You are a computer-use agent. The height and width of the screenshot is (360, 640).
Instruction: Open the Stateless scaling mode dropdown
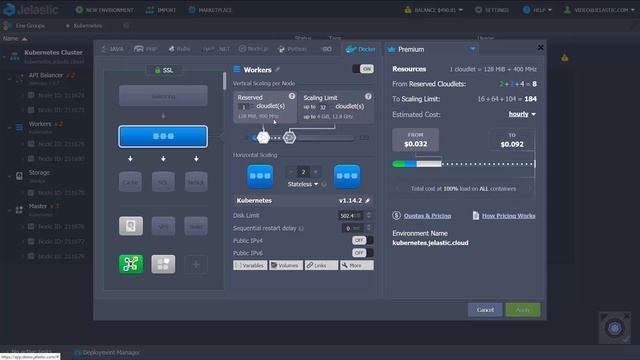(x=302, y=184)
